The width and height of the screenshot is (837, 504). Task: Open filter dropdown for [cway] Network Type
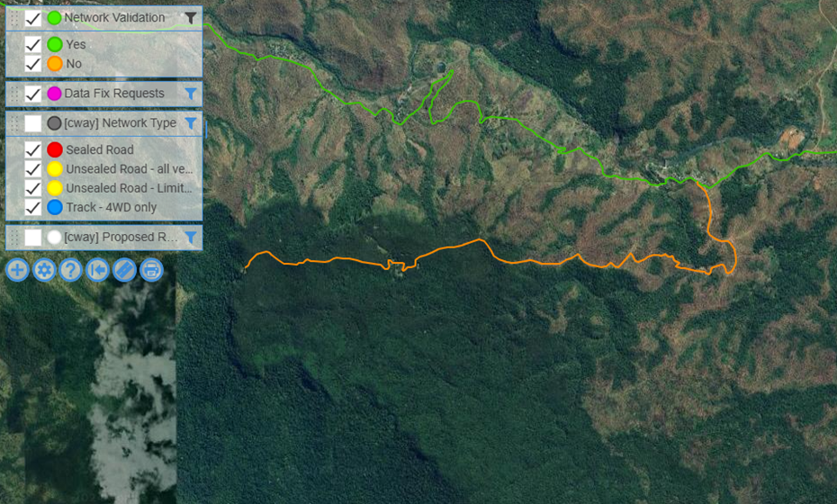pyautogui.click(x=191, y=123)
